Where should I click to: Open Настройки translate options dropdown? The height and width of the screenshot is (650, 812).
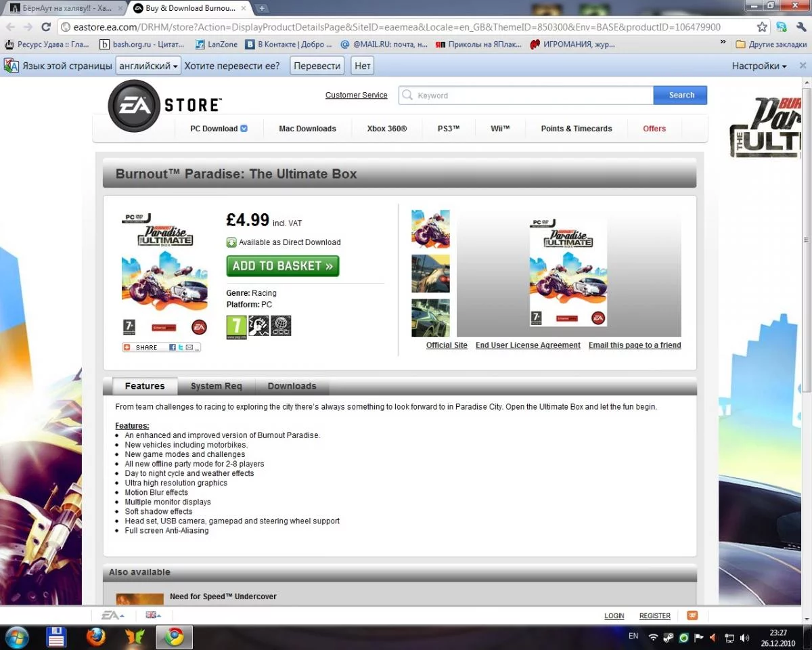pyautogui.click(x=759, y=66)
